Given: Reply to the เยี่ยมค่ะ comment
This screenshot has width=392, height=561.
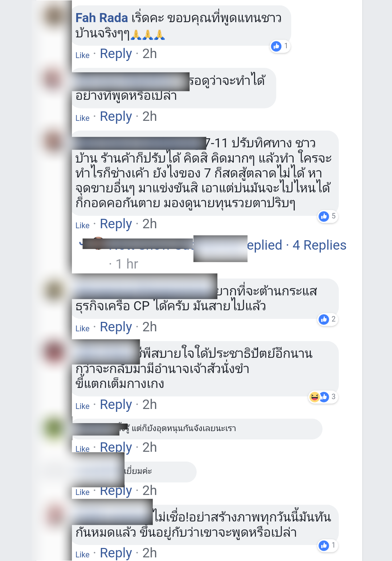Looking at the screenshot, I should click(116, 491).
